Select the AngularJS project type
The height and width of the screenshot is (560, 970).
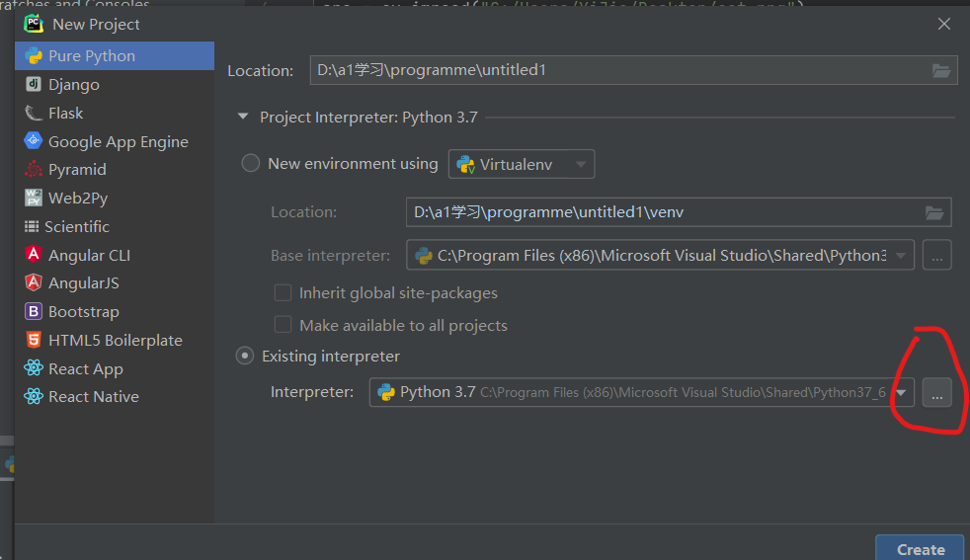115,282
